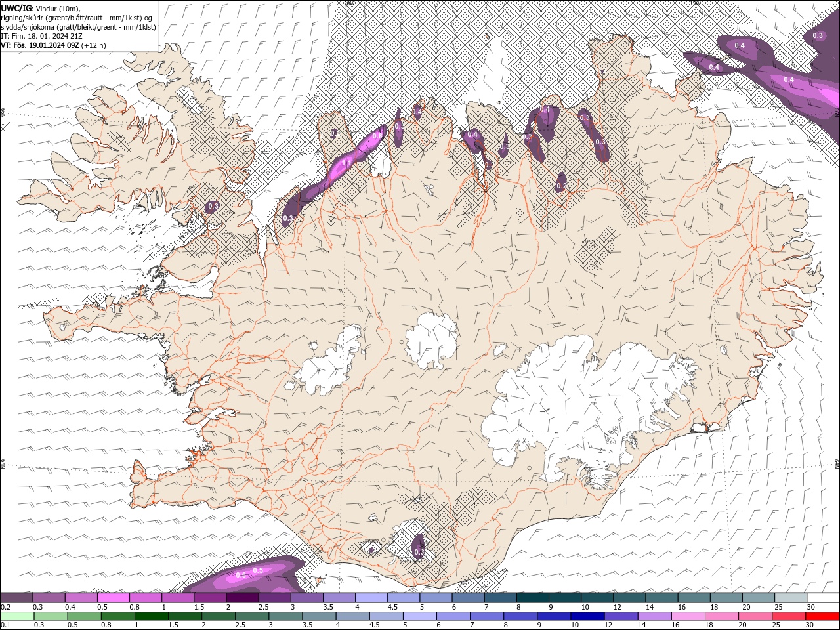Image resolution: width=840 pixels, height=630 pixels.
Task: Click the '0.1' label in lower legend
Action: (x=5, y=625)
